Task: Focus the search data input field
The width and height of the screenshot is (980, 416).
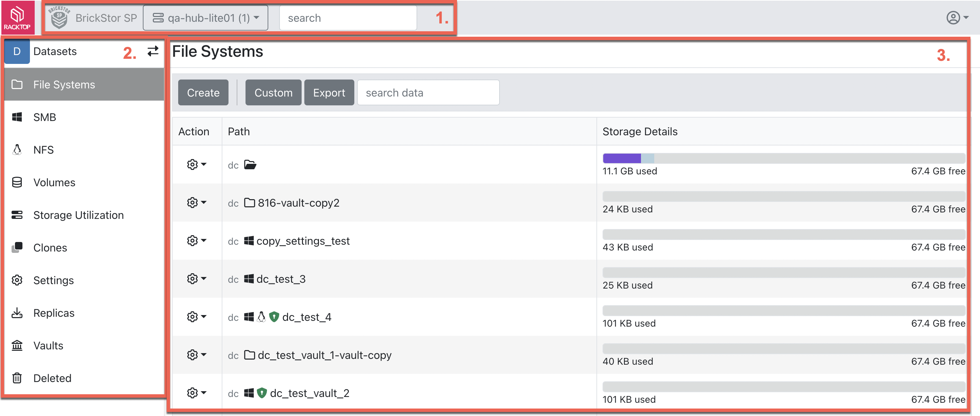Action: point(428,92)
